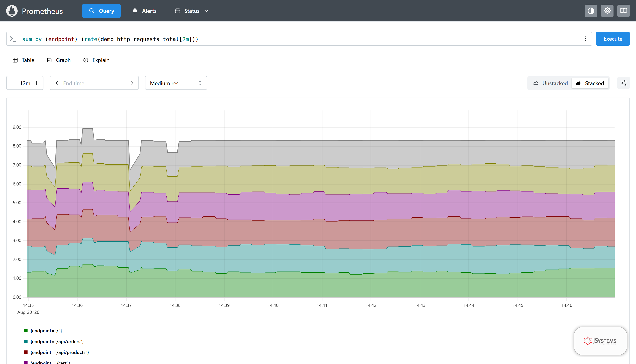Open the Explain tab
Viewport: 636px width, 364px height.
(96, 60)
